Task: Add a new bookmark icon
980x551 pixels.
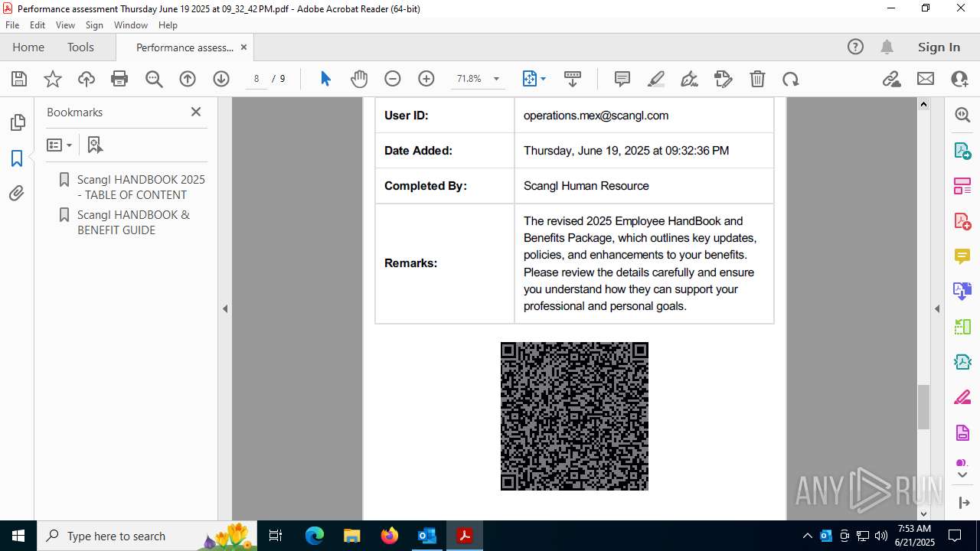Action: (95, 145)
